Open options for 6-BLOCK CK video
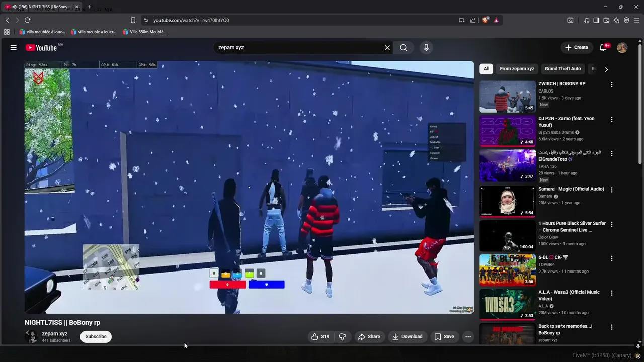Viewport: 644px width, 362px height. (x=612, y=258)
